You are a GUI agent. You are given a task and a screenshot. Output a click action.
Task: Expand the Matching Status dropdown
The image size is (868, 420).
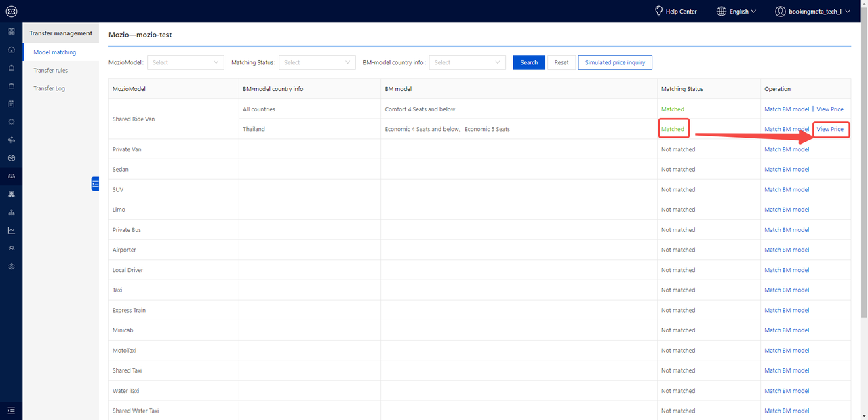coord(317,62)
